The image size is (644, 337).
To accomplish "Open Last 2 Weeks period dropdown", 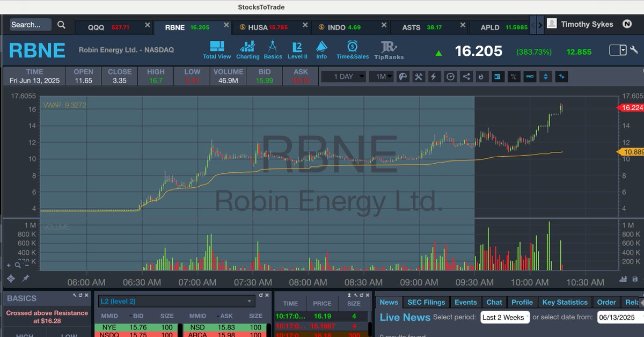I will tap(505, 317).
